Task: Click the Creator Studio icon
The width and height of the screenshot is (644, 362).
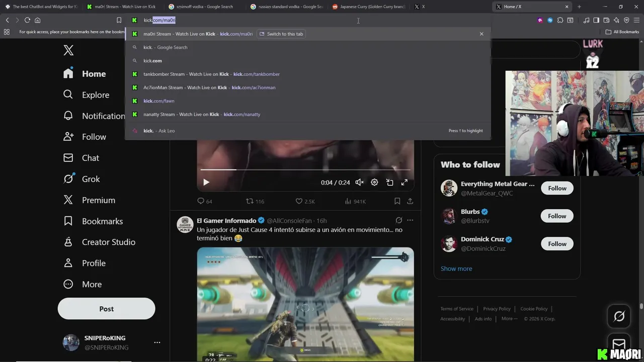Action: [x=68, y=242]
